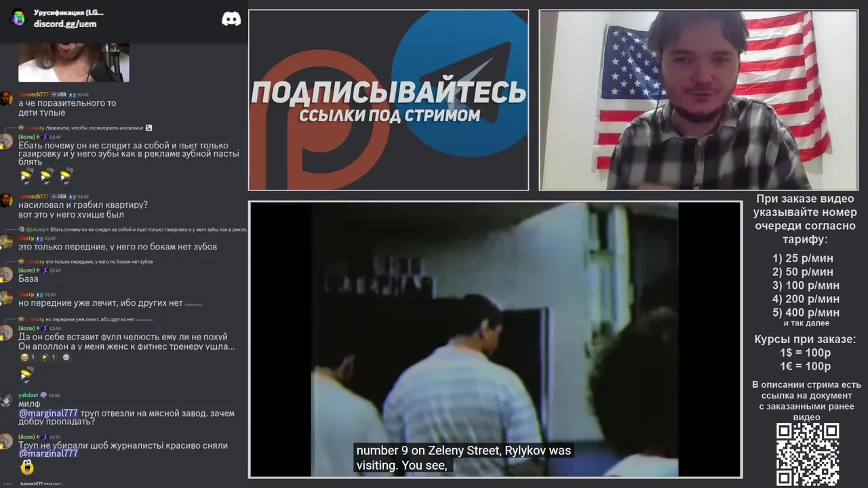Click "haneech777 печатает..." typing status
The image size is (868, 488).
click(x=41, y=484)
